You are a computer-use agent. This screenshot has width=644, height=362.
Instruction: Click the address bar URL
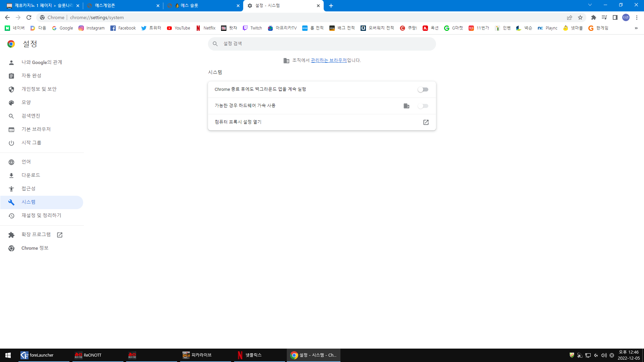[97, 17]
